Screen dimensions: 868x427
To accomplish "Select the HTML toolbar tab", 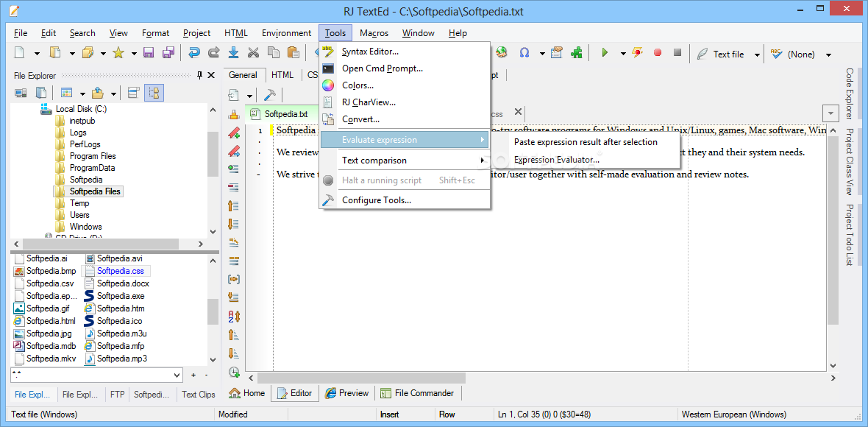I will (282, 75).
